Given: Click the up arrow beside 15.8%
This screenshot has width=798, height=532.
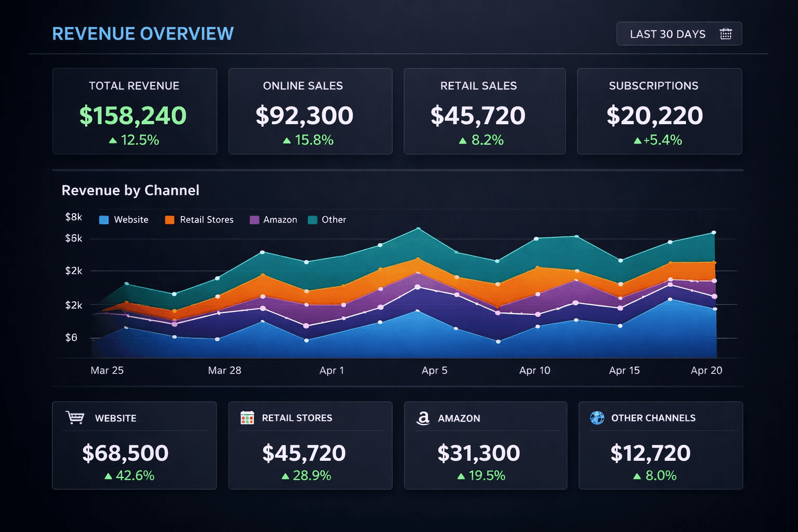Looking at the screenshot, I should [287, 140].
